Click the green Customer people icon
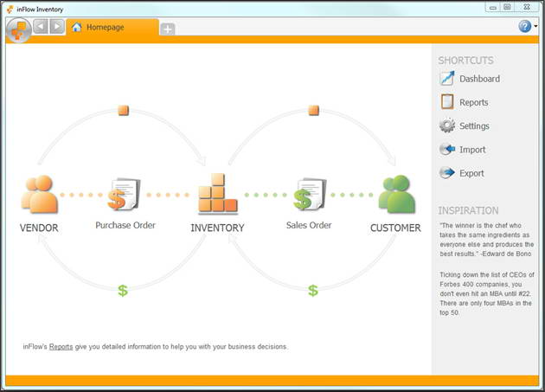The image size is (545, 392). click(x=396, y=194)
